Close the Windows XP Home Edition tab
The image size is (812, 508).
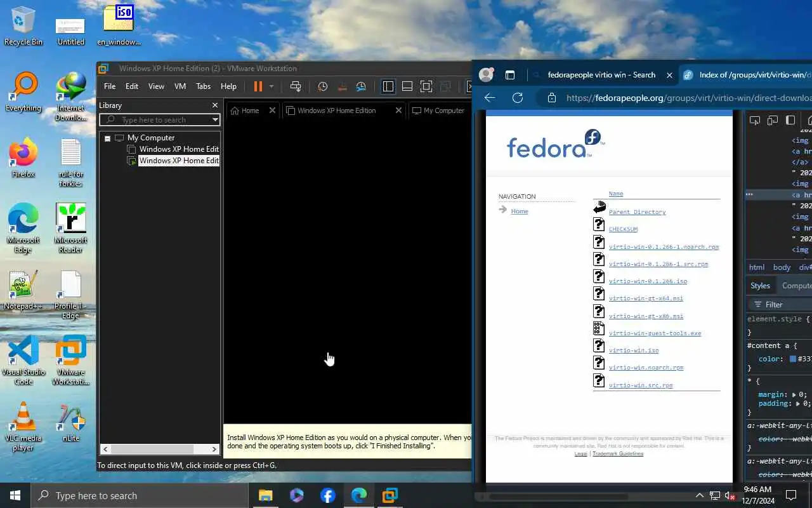[x=398, y=110]
